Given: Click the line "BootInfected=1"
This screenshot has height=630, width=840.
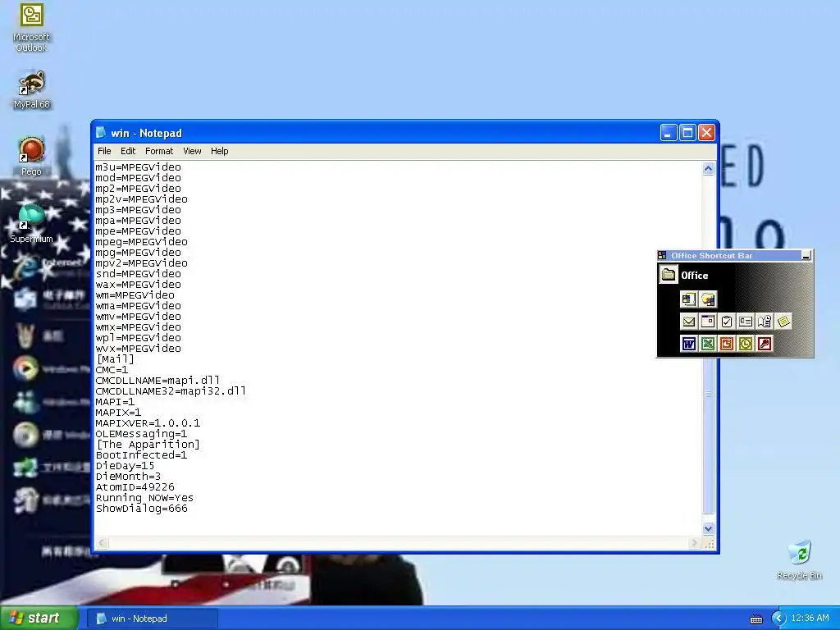Looking at the screenshot, I should (141, 454).
